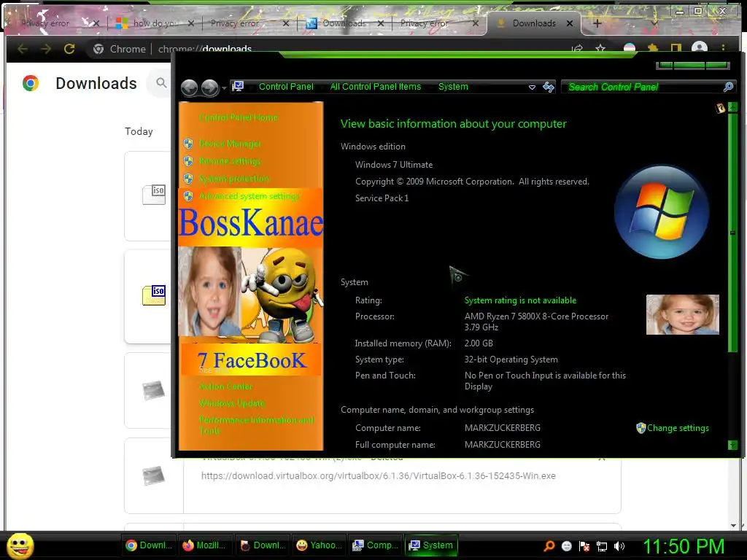Click Chrome page scrollbar down arrow
The height and width of the screenshot is (560, 747).
734,525
